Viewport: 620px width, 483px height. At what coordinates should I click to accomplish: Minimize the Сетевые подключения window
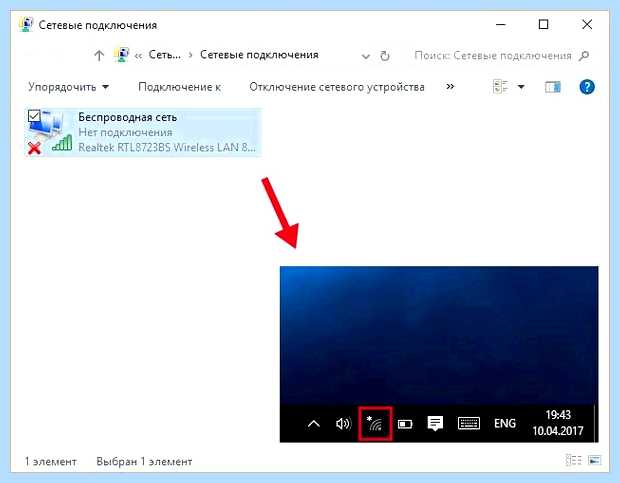(501, 25)
